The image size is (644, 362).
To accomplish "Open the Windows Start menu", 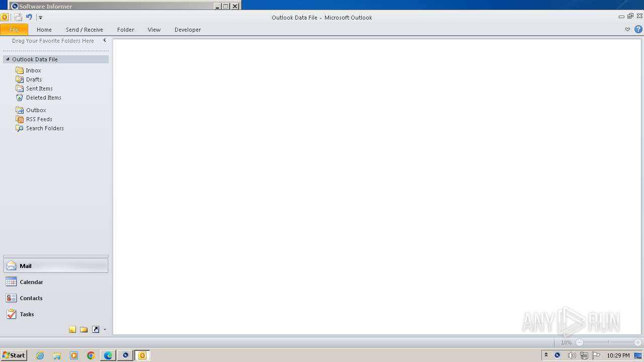I will [x=14, y=355].
